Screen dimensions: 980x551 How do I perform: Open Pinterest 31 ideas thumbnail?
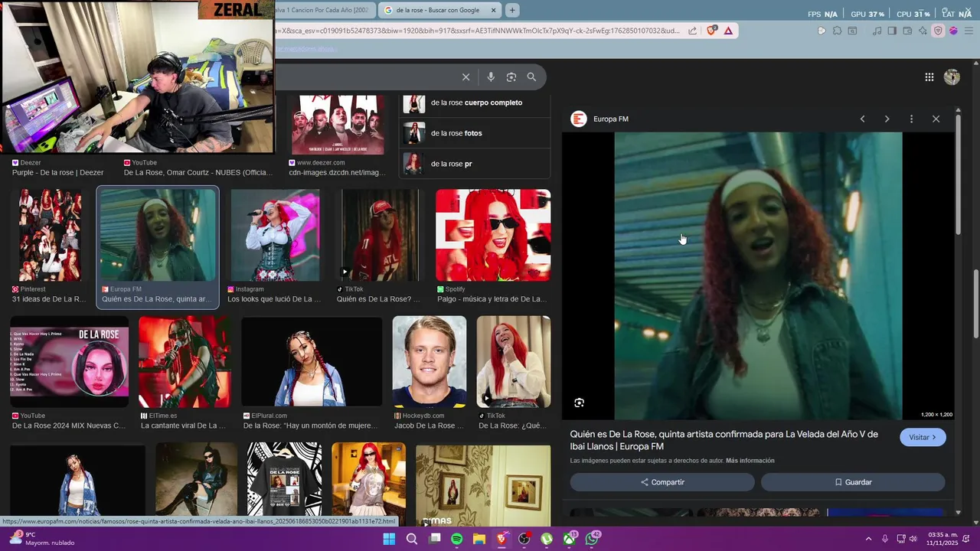pyautogui.click(x=50, y=235)
